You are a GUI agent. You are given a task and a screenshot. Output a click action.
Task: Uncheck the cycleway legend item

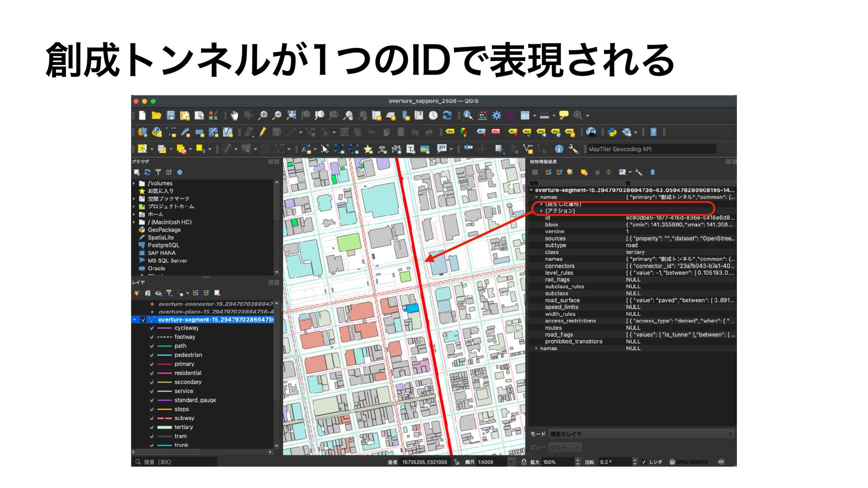pyautogui.click(x=152, y=328)
